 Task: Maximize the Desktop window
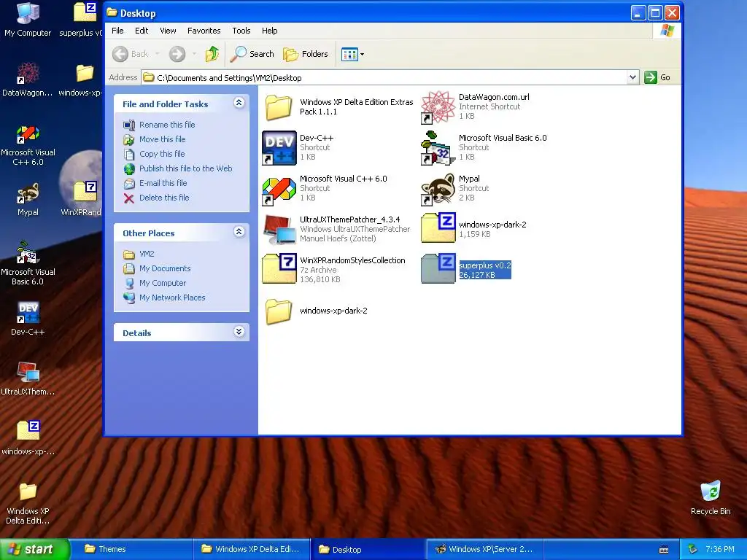tap(655, 13)
